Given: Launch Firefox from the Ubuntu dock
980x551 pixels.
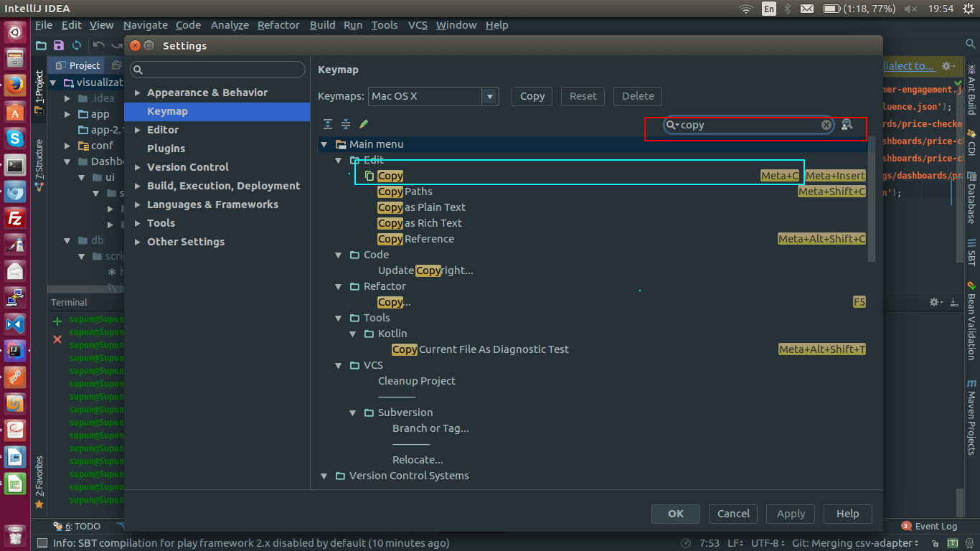Looking at the screenshot, I should point(15,85).
